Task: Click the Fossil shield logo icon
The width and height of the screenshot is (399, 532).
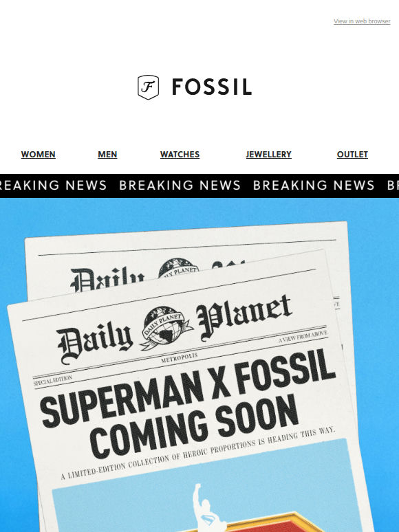Action: point(148,87)
